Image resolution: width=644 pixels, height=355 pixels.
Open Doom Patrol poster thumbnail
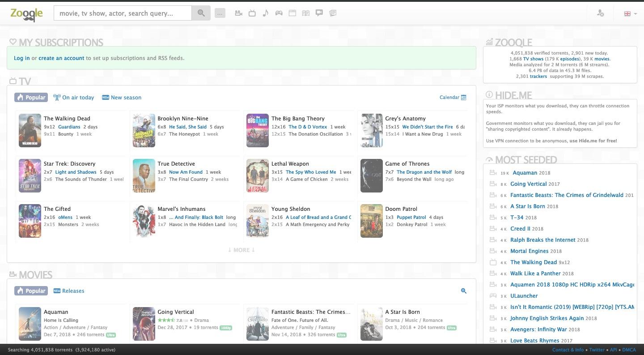pyautogui.click(x=372, y=221)
